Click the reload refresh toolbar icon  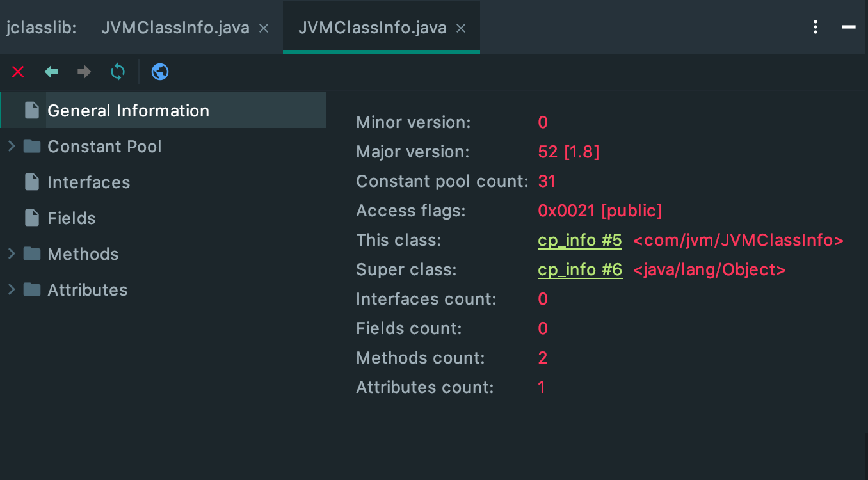click(x=118, y=72)
